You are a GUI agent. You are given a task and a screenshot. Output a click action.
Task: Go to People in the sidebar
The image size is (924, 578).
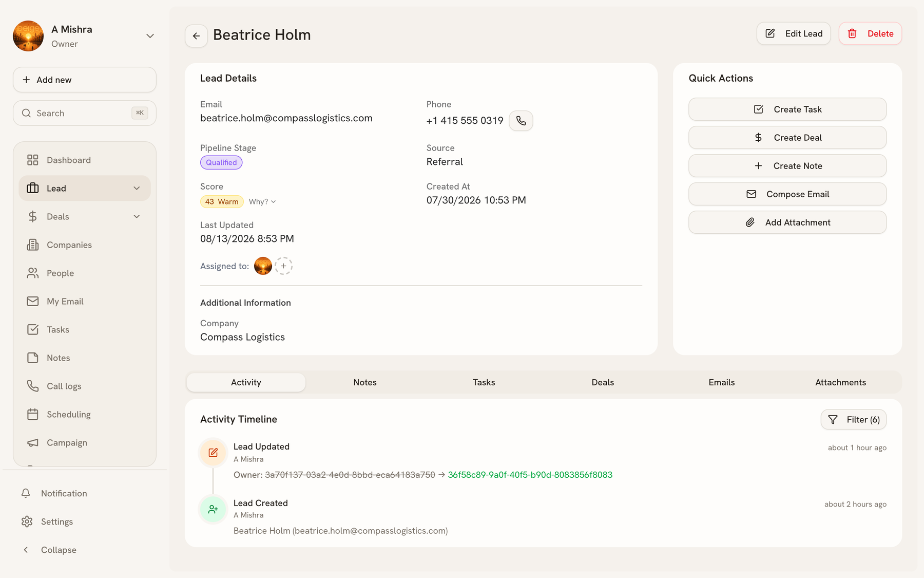tap(85, 273)
